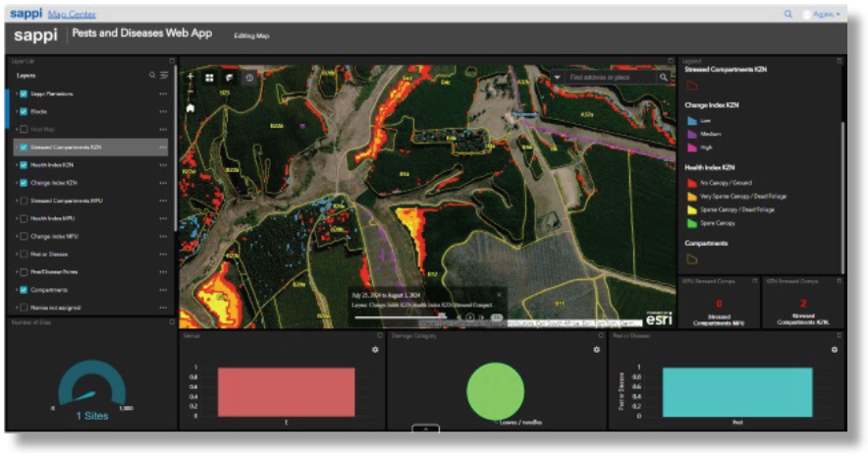Open settings gear on Pest or Disease chart
Viewport: 868px width, 461px height.
tap(835, 350)
